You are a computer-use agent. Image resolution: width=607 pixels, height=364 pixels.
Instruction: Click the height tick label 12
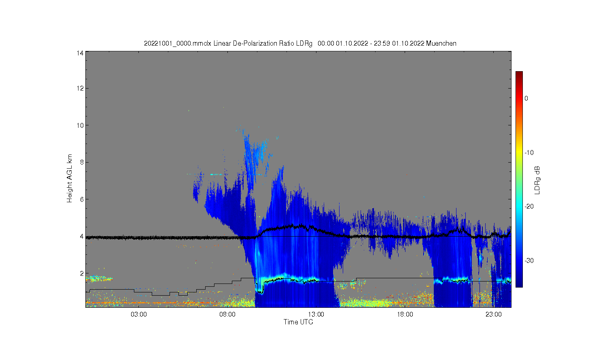tap(80, 88)
